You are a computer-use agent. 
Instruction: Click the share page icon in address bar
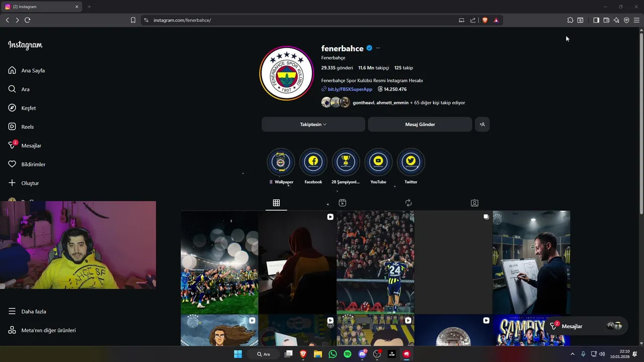point(473,20)
